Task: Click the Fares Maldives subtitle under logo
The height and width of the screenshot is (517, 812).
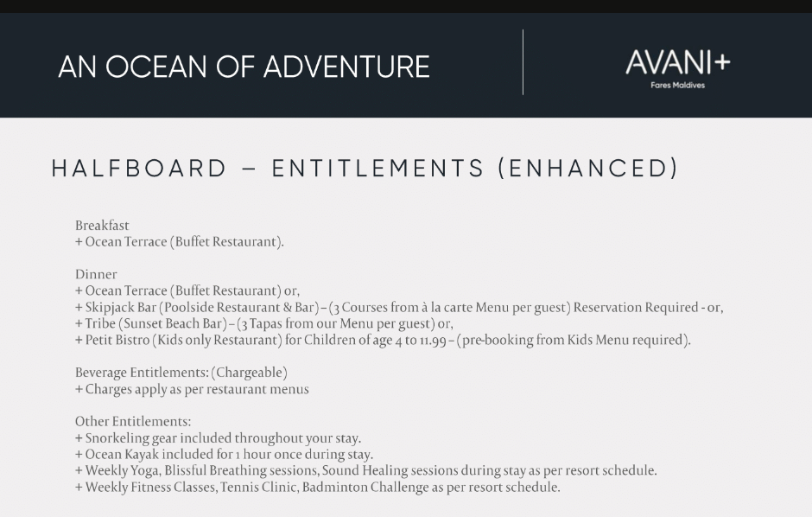Action: click(x=677, y=85)
